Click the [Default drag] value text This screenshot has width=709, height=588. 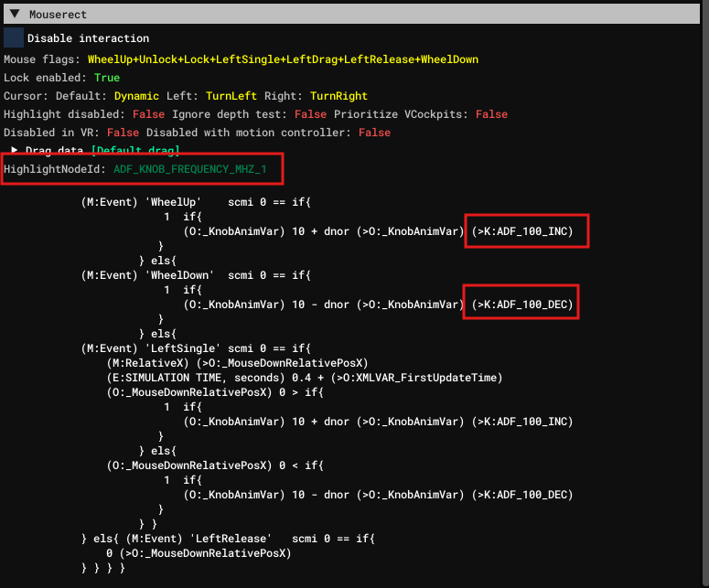[x=135, y=150]
